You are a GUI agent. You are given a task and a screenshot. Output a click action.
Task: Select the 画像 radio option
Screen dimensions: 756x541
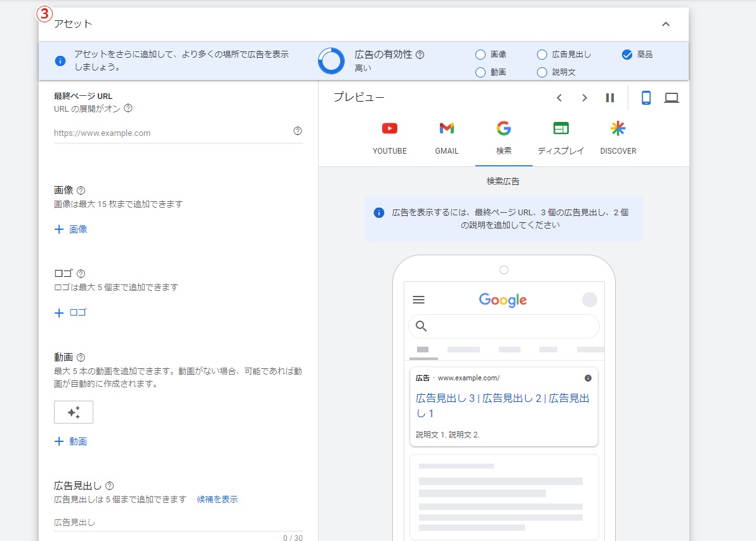click(x=481, y=55)
